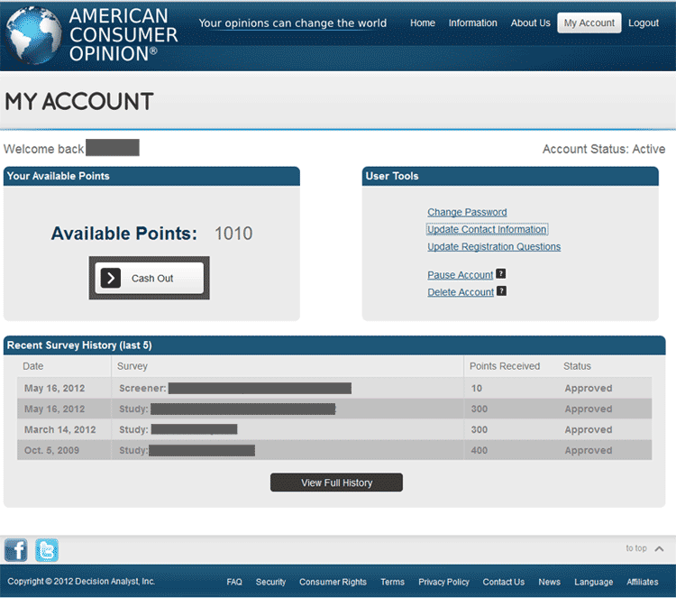Open the Change Password link
This screenshot has height=616, width=676.
[467, 213]
